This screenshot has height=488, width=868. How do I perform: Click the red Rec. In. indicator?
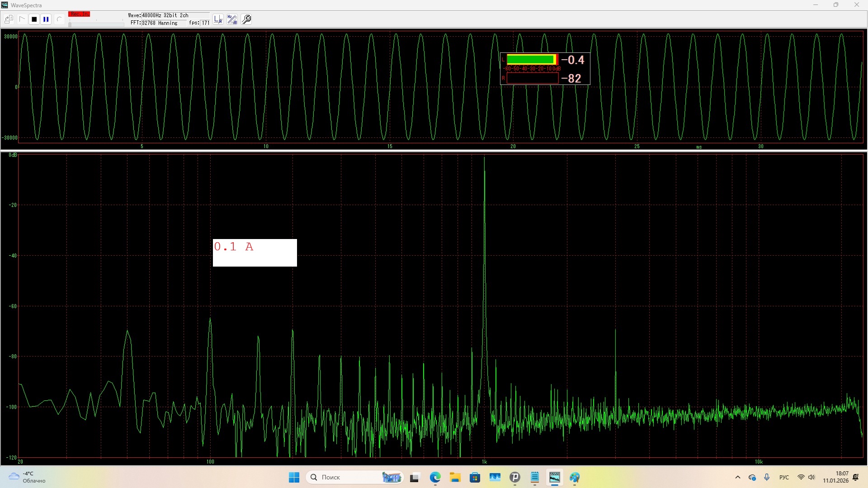79,14
